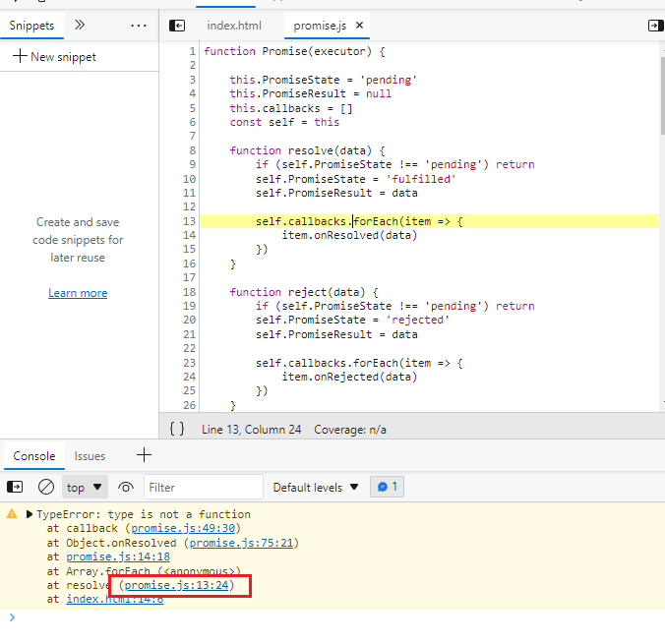665x644 pixels.
Task: Close the promise.js tab
Action: tap(359, 26)
